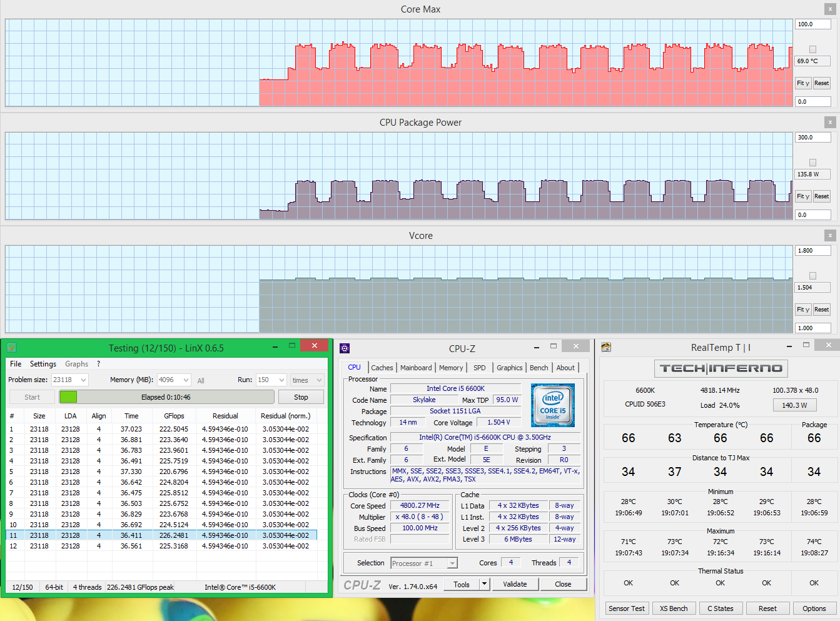
Task: Click the Vcore graph minimum field (1.000)
Action: 812,328
